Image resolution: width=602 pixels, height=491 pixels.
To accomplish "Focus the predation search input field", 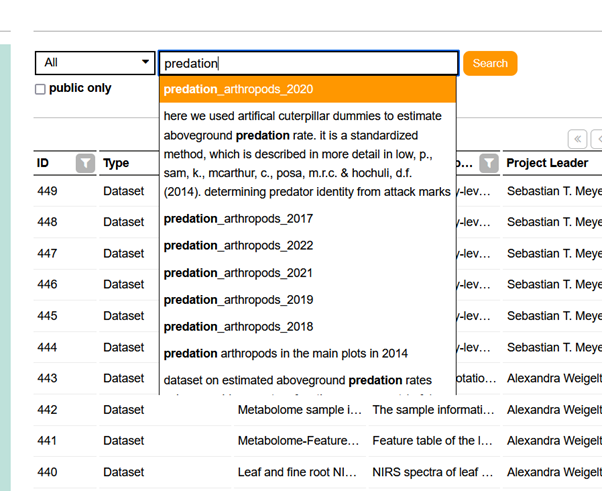I will (x=309, y=63).
